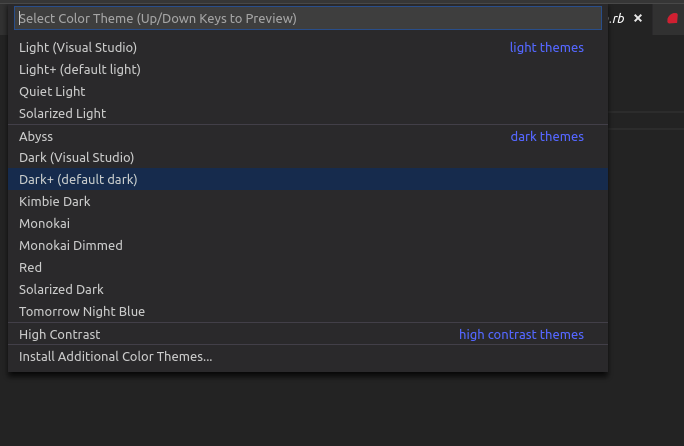The image size is (684, 446).
Task: Choose the Light+ (default light) theme
Action: tap(80, 69)
